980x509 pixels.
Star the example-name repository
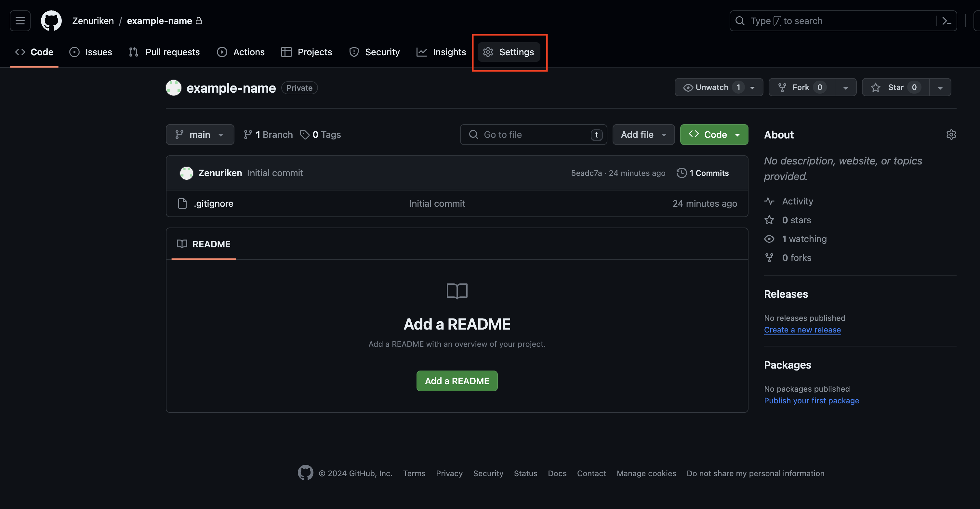click(x=895, y=87)
